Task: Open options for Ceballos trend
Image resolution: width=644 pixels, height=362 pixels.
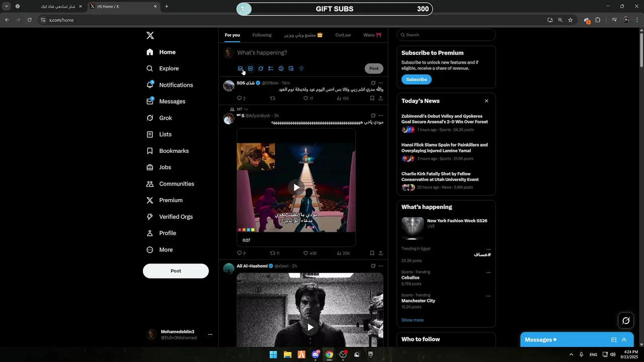Action: [488, 273]
